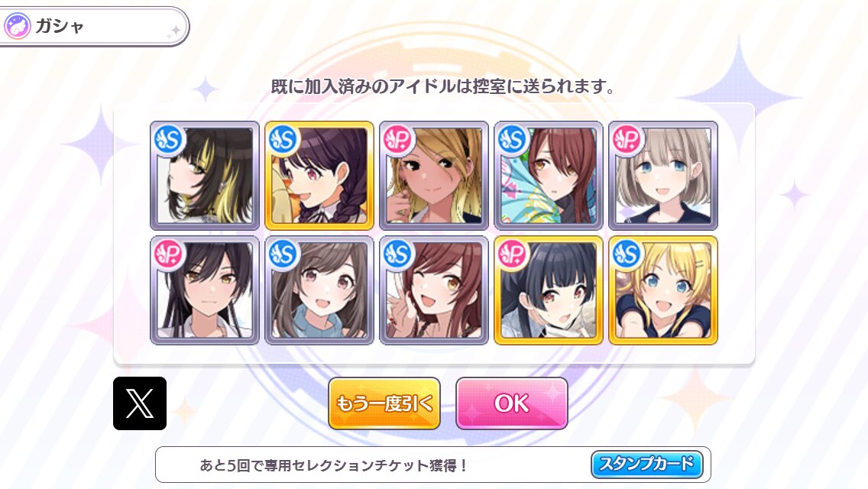Click もう一度引く button to draw again
The height and width of the screenshot is (489, 868).
tap(384, 403)
